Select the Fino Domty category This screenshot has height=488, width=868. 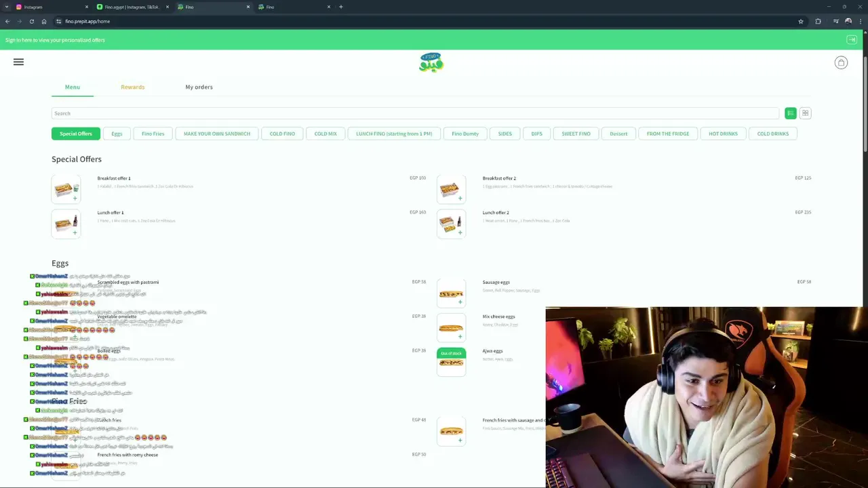tap(465, 134)
